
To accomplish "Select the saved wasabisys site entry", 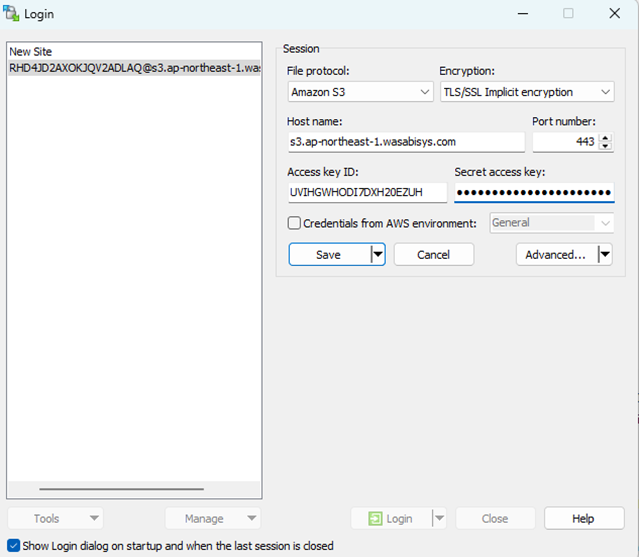I will [133, 68].
